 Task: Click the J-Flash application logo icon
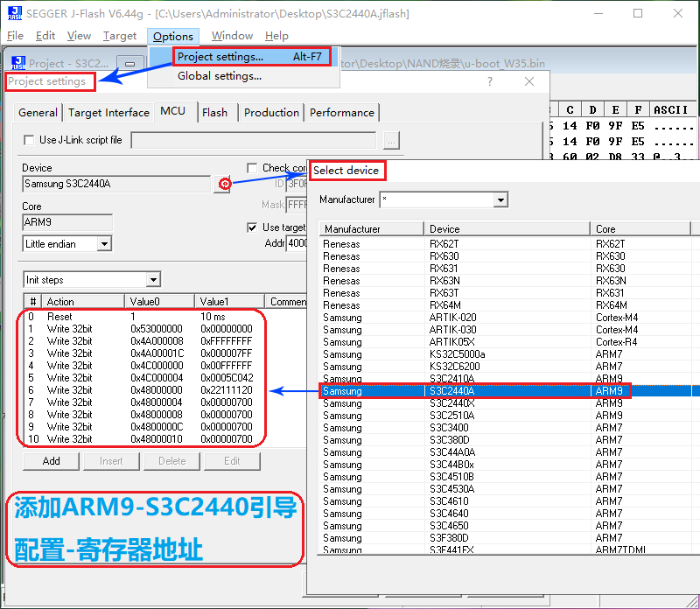click(14, 13)
